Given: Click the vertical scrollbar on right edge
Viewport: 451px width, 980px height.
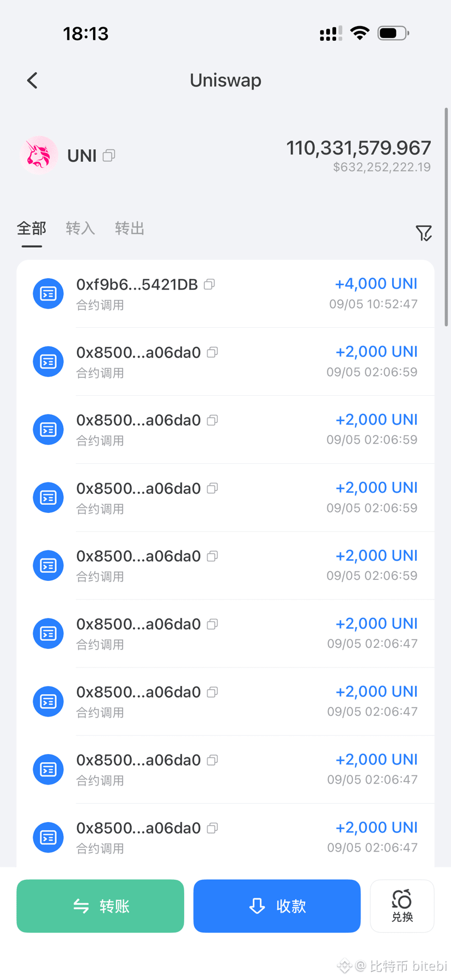Looking at the screenshot, I should coord(446,218).
